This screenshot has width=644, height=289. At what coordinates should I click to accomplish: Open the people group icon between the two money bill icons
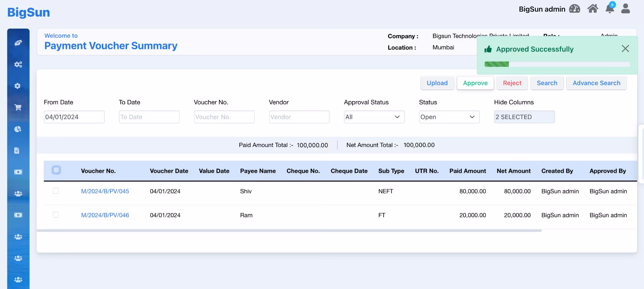tap(18, 194)
